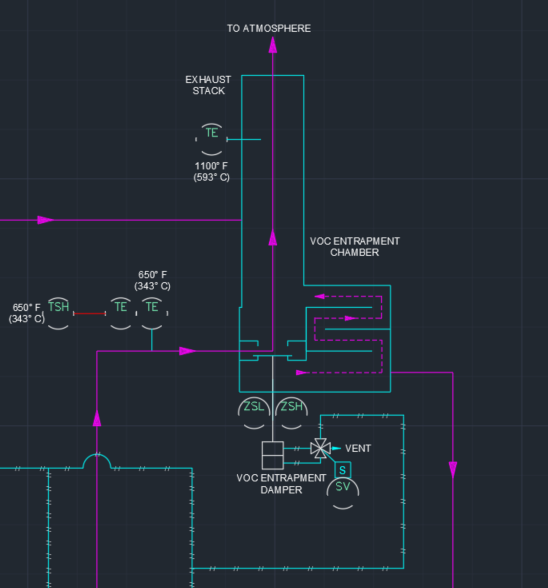The width and height of the screenshot is (548, 588).
Task: Select '650° F' note above TE bubbles
Action: click(152, 280)
